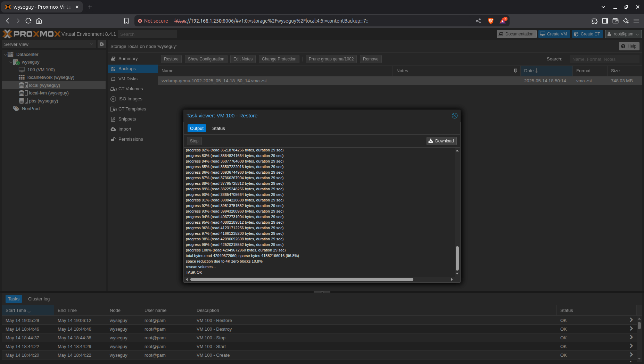Click the browser back arrow
644x364 pixels.
(x=8, y=21)
